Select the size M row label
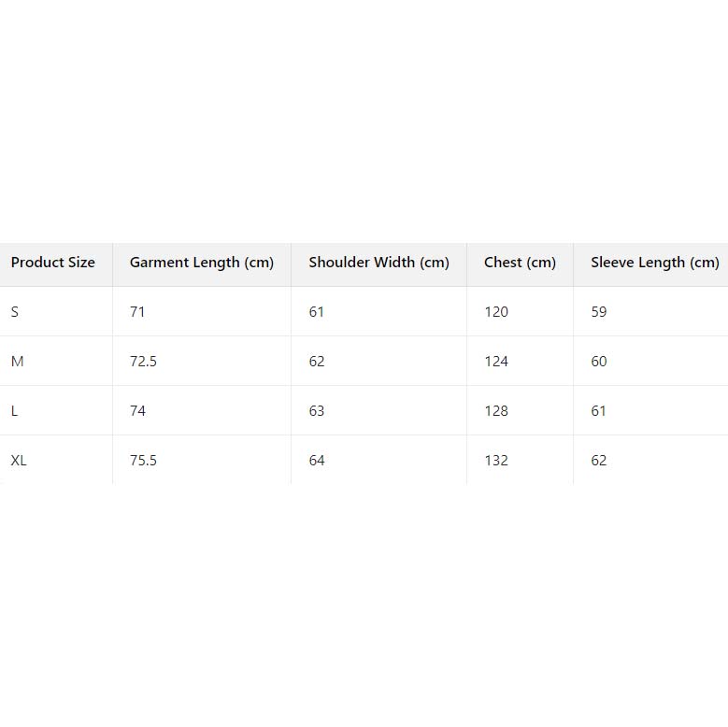This screenshot has width=728, height=727. [x=18, y=362]
